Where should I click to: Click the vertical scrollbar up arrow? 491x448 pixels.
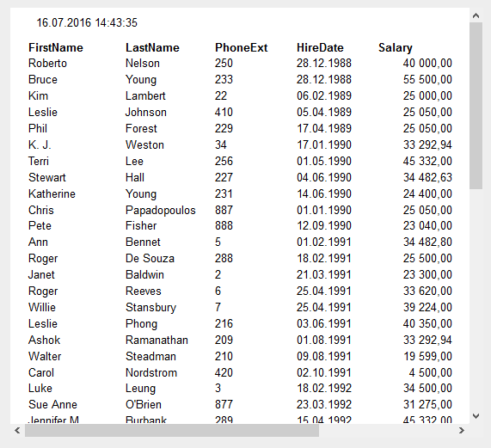pyautogui.click(x=476, y=15)
